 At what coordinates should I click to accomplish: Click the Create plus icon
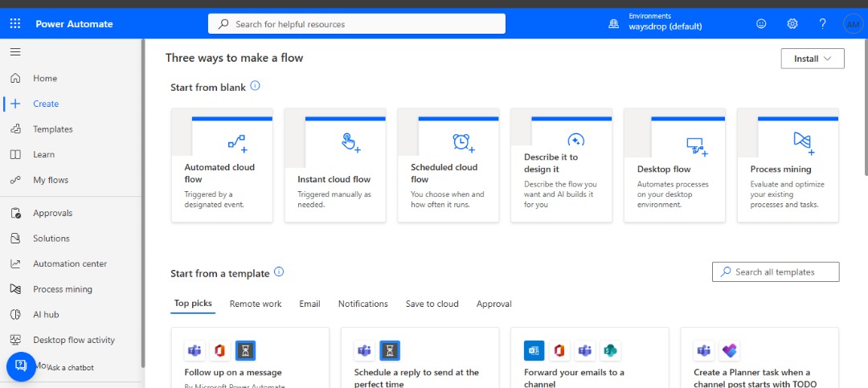(15, 104)
